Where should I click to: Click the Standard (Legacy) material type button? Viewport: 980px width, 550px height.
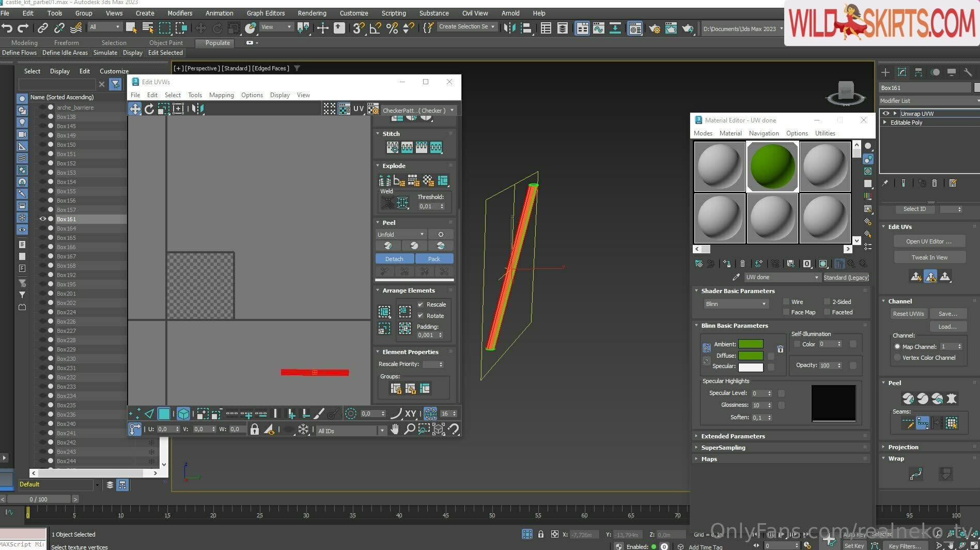[846, 278]
